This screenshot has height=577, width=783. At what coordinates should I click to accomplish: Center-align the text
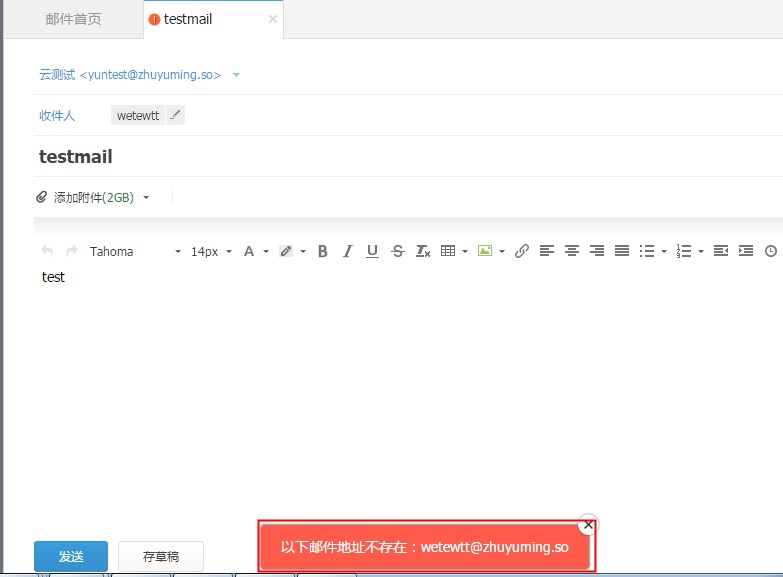tap(572, 251)
